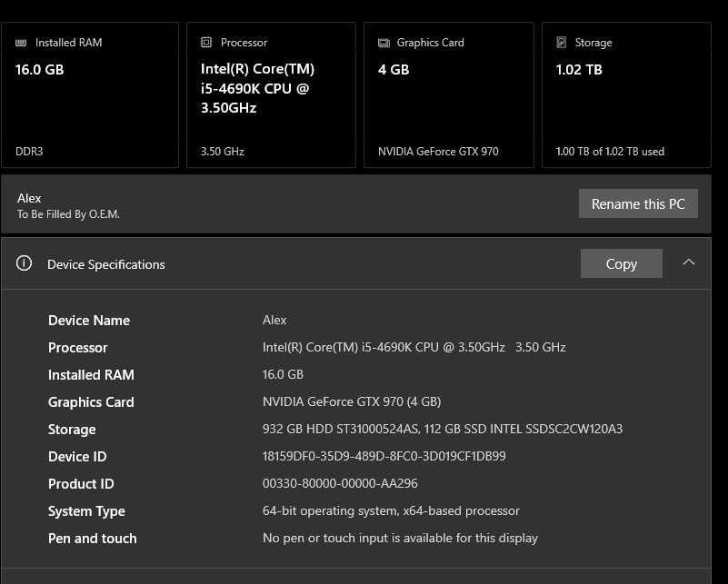Click the System Type label
Viewport: 728px width, 584px height.
pyautogui.click(x=87, y=511)
